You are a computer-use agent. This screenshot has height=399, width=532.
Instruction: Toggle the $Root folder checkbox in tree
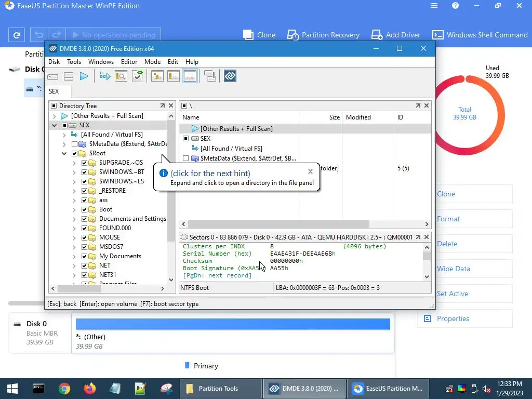click(x=75, y=153)
